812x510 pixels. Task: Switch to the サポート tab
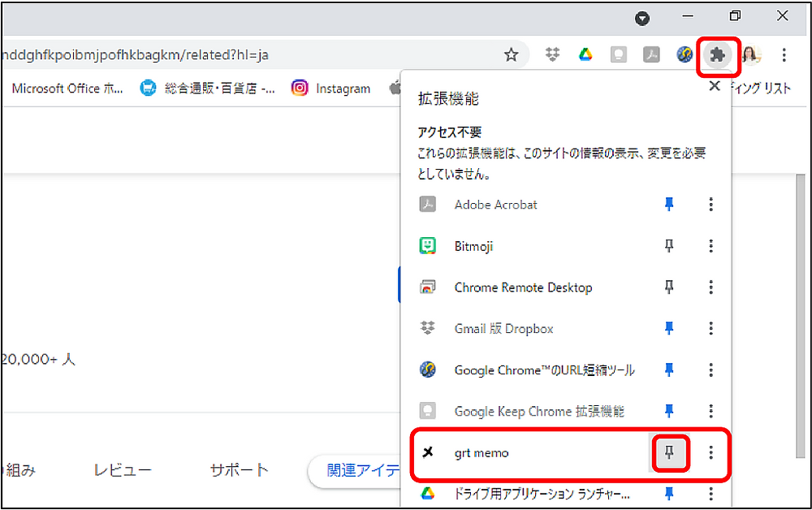(240, 470)
